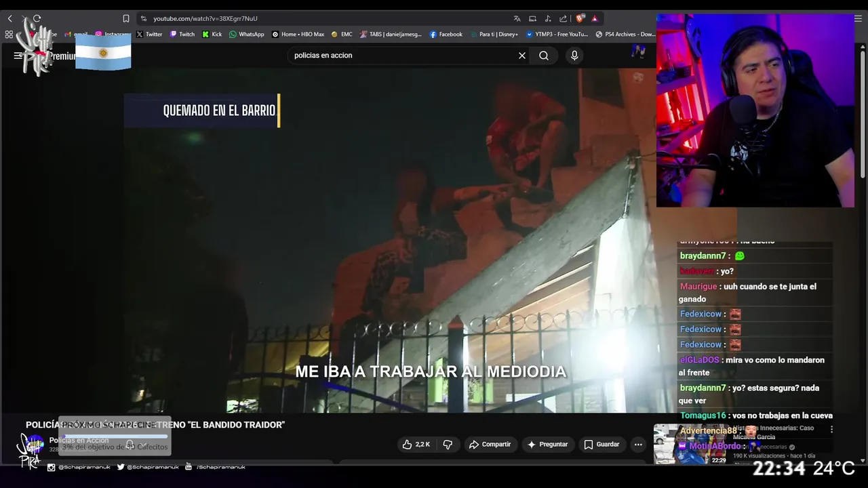Click the Preguntar ask button

click(x=547, y=445)
